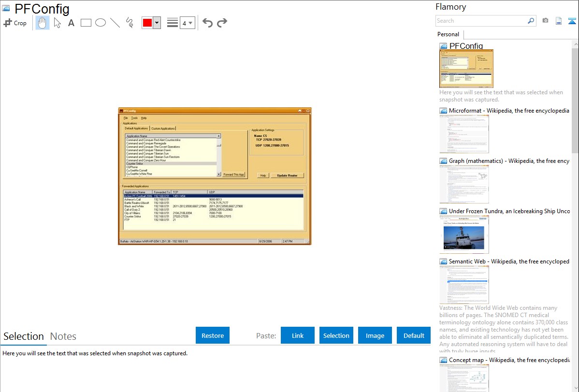Image resolution: width=579 pixels, height=392 pixels.
Task: Open the Semantic Web snapshot thumbnail
Action: pos(464,284)
